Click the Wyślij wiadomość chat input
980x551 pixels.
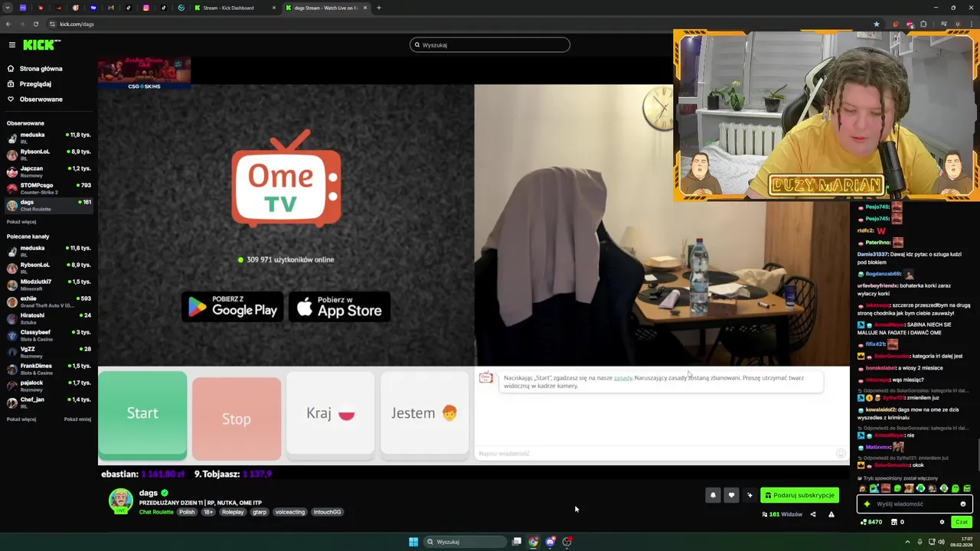pos(915,504)
